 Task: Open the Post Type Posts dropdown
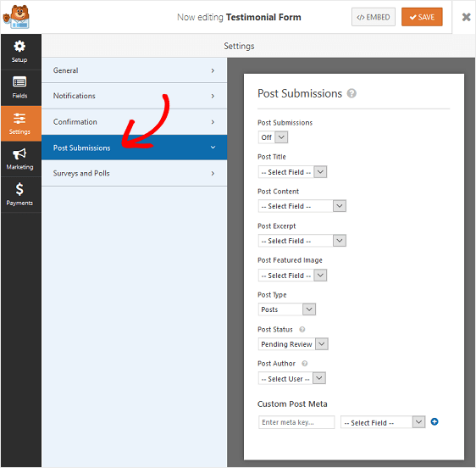(x=287, y=309)
